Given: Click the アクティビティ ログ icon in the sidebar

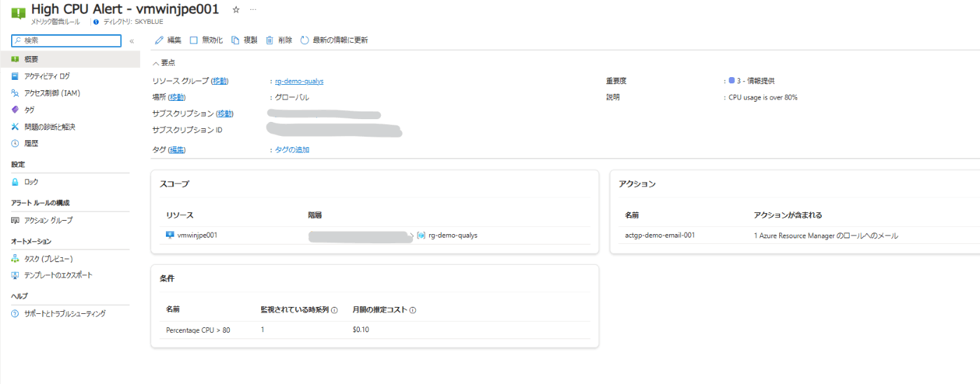Looking at the screenshot, I should pyautogui.click(x=15, y=76).
